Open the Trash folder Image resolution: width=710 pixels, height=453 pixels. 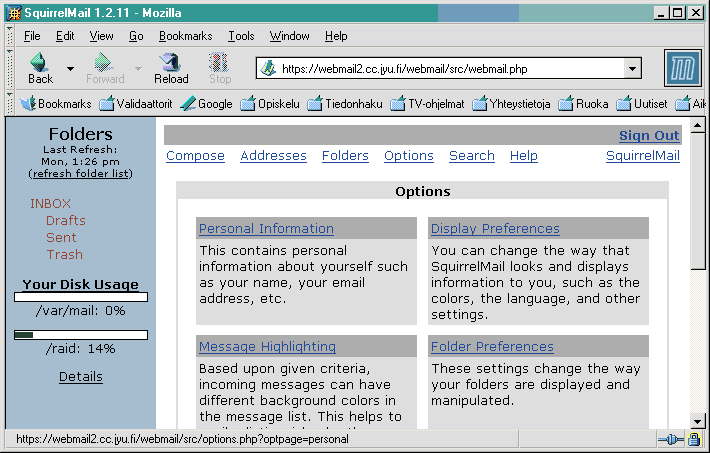coord(64,255)
